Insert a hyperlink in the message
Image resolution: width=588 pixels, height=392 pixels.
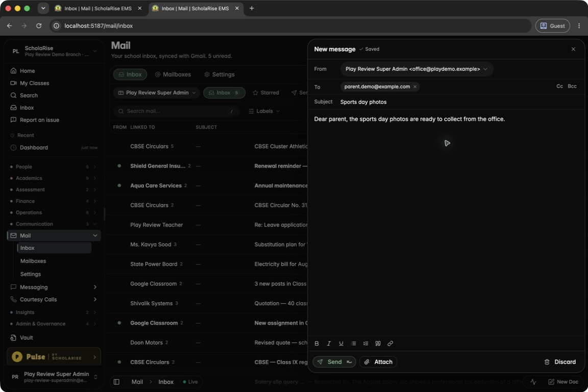(x=390, y=343)
